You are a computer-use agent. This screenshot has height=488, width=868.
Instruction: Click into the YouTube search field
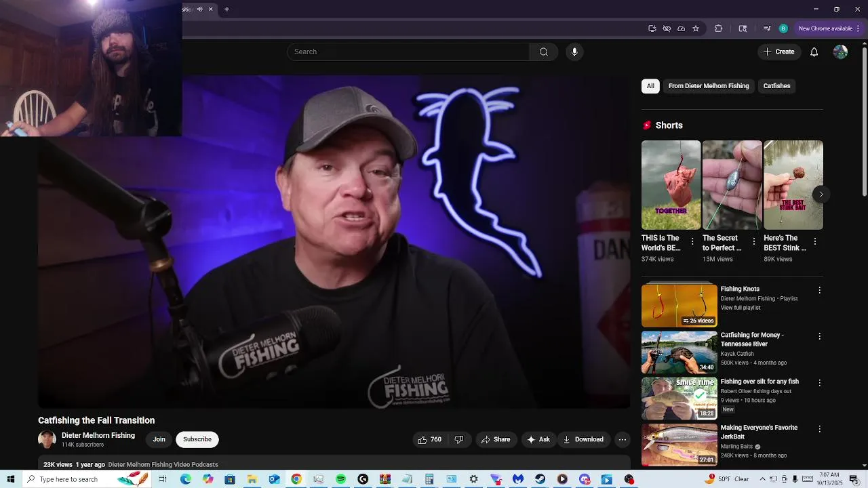pyautogui.click(x=408, y=52)
